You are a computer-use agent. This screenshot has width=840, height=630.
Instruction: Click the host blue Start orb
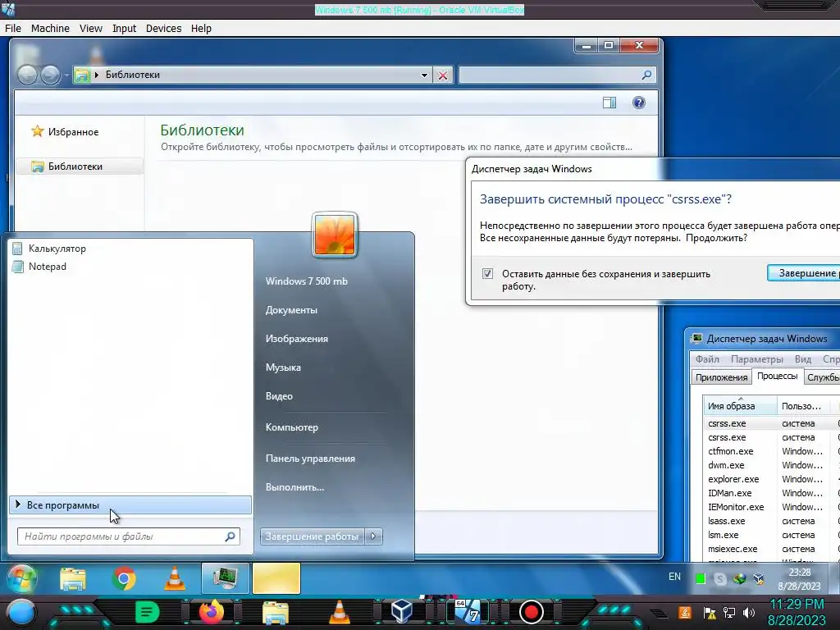(x=21, y=612)
